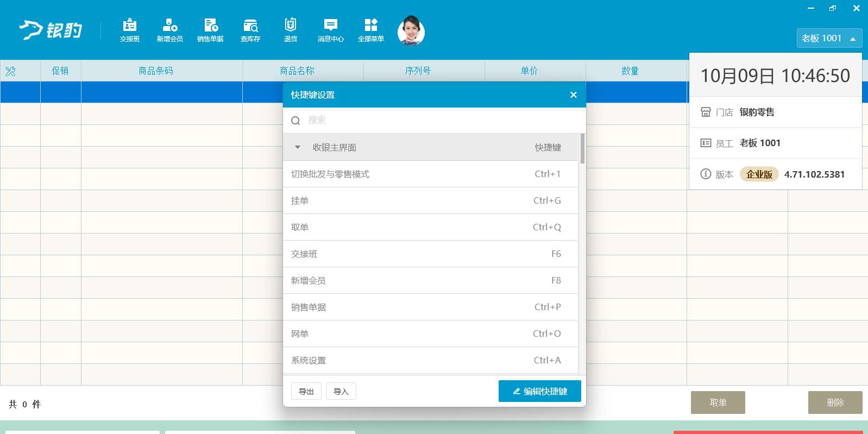
Task: Click the 取单 button at bottom
Action: [718, 402]
